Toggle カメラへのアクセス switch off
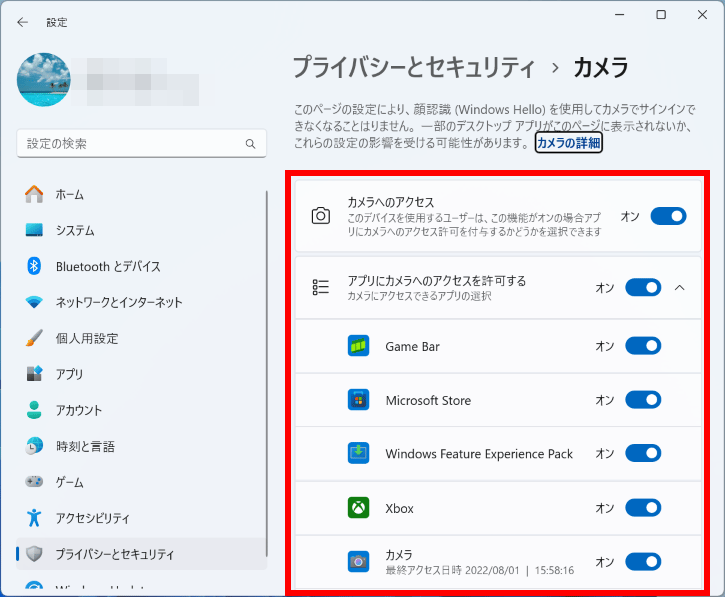Viewport: 725px width, 597px height. coord(669,216)
